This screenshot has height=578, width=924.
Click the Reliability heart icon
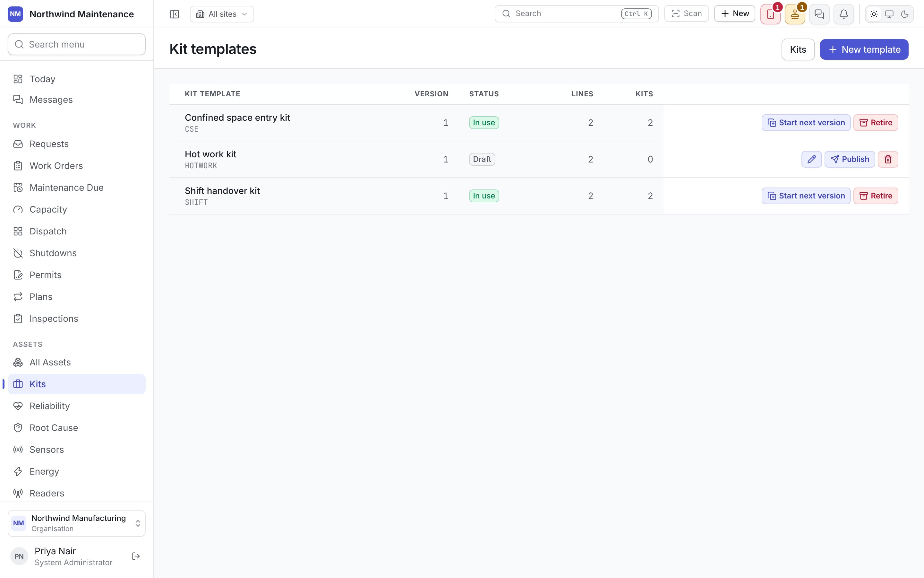coord(18,406)
